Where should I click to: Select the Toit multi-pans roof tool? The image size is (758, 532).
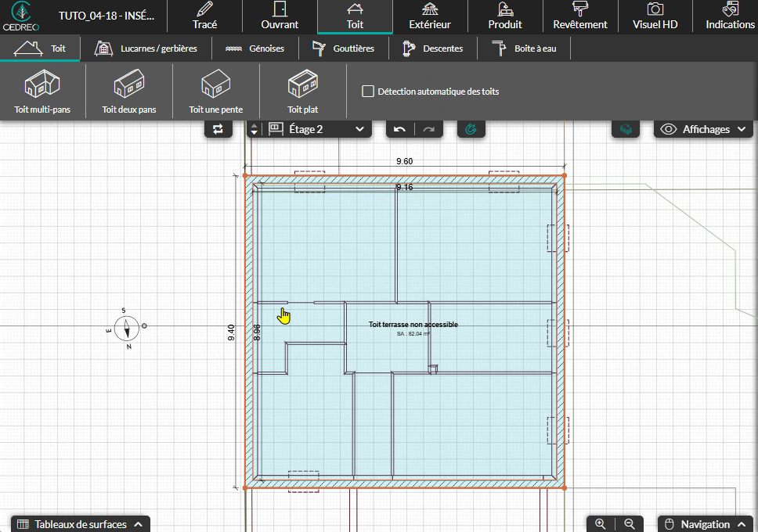click(x=42, y=91)
